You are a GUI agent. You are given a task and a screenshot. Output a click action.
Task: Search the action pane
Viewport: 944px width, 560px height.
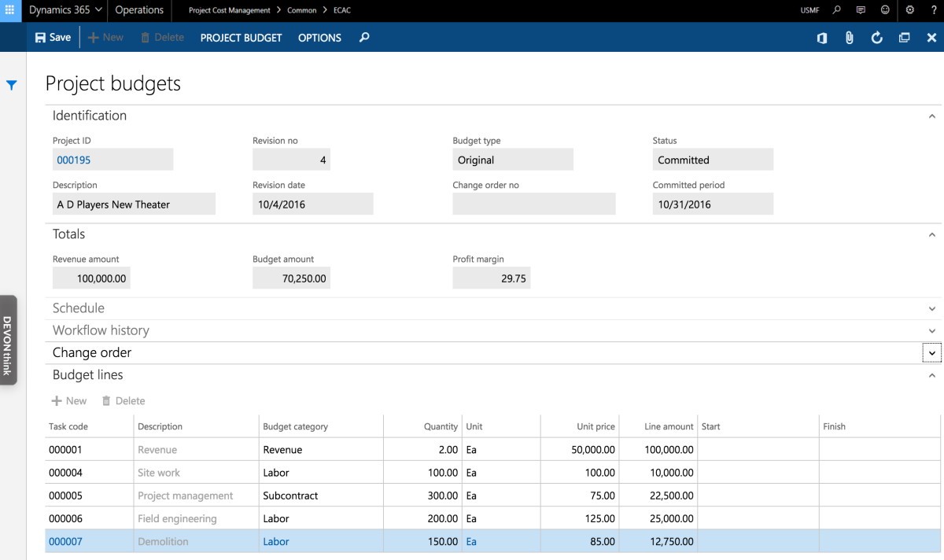pos(364,37)
